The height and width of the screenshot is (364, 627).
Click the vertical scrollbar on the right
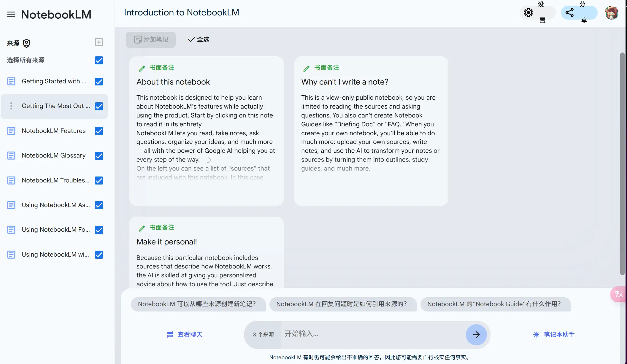pos(622,163)
